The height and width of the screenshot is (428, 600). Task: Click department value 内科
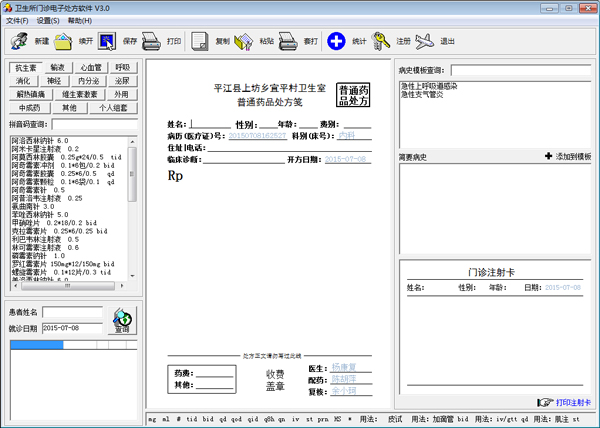point(347,135)
